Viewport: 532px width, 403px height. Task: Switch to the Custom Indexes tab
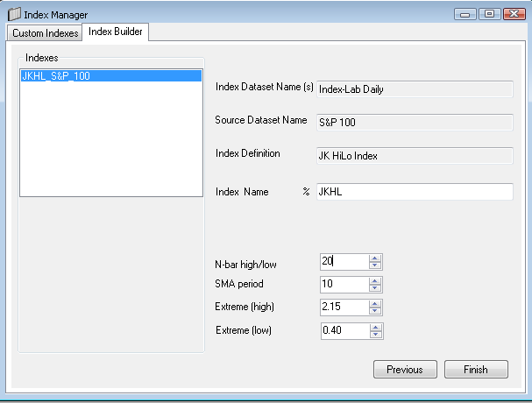(x=45, y=33)
